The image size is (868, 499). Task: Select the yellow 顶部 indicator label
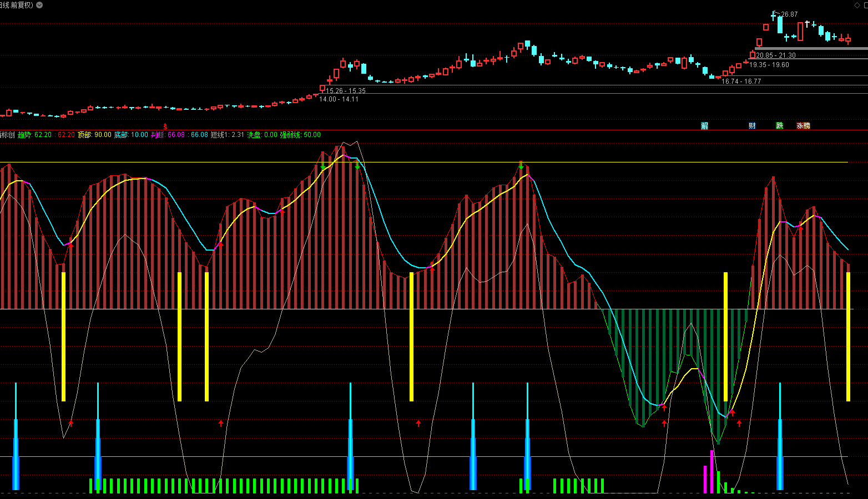(84, 135)
